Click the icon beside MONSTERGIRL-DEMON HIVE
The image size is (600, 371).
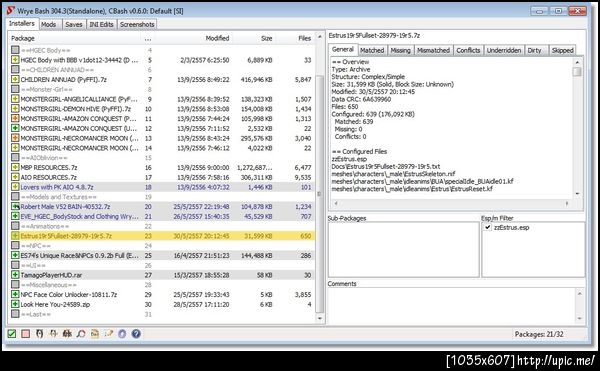pos(15,109)
